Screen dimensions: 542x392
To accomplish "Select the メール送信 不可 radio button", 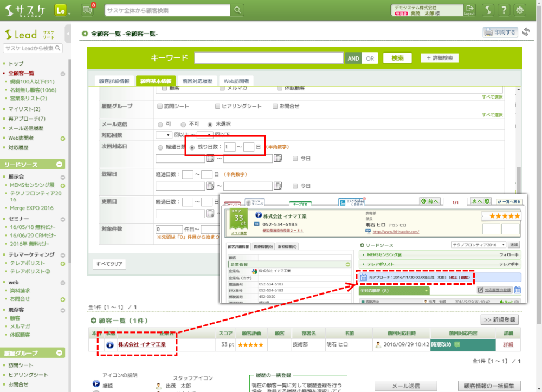I will tap(184, 124).
